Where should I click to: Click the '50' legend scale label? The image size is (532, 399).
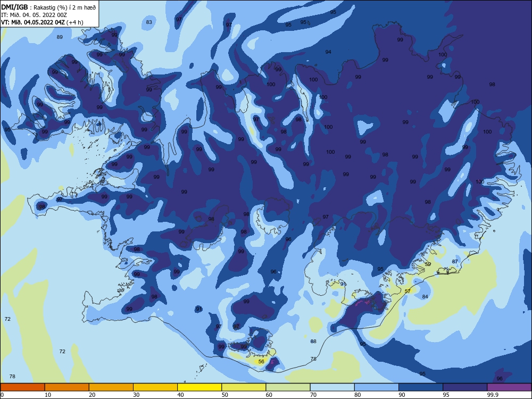coord(225,395)
